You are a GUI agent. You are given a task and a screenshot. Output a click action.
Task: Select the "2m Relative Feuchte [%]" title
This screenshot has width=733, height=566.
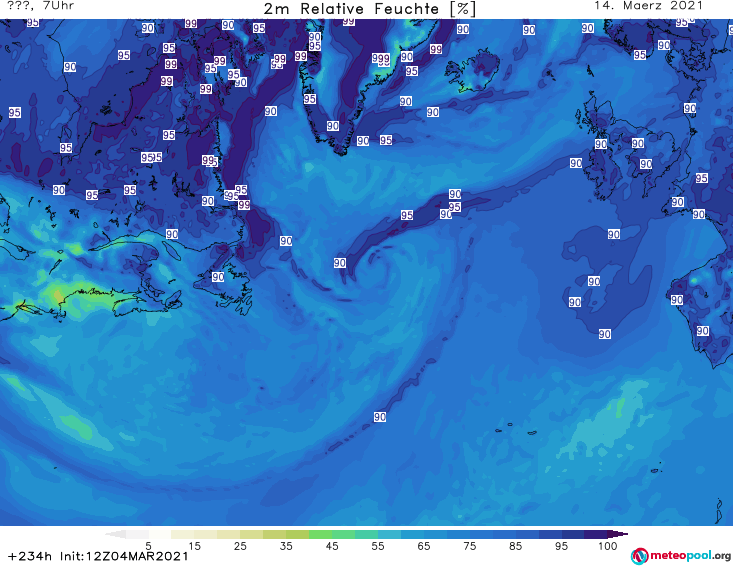[369, 9]
